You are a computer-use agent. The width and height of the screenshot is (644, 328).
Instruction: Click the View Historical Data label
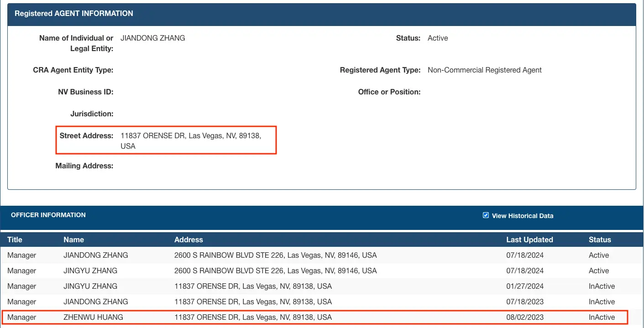click(522, 216)
